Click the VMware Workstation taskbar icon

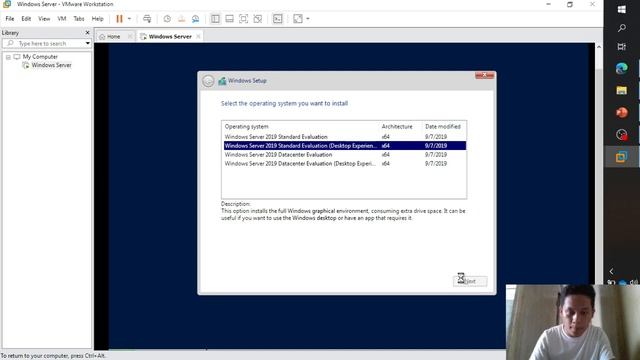point(622,157)
